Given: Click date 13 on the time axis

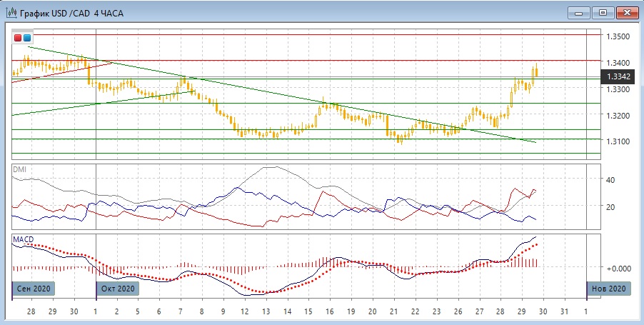Looking at the screenshot, I should pyautogui.click(x=265, y=312).
